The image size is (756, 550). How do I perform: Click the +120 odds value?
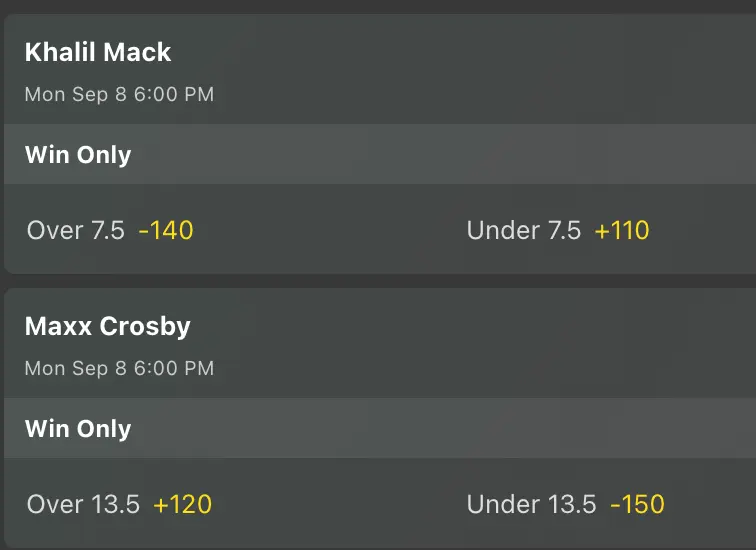182,505
